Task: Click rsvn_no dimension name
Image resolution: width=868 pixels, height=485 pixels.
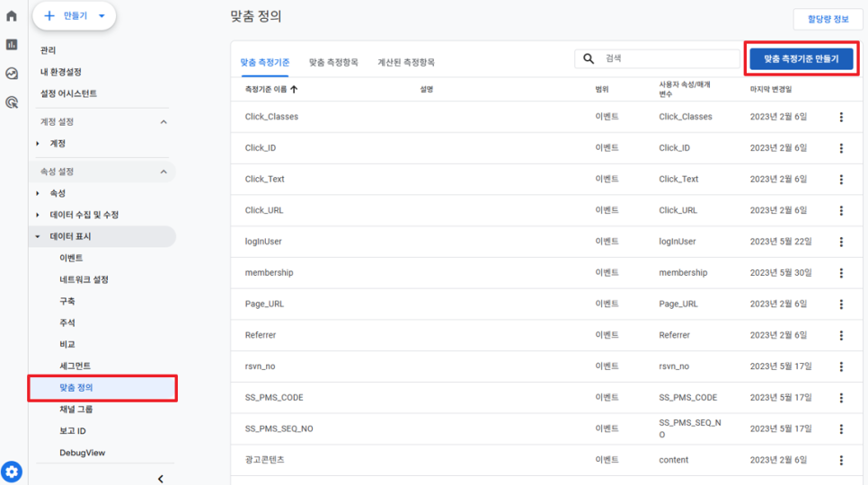Action: pyautogui.click(x=260, y=366)
